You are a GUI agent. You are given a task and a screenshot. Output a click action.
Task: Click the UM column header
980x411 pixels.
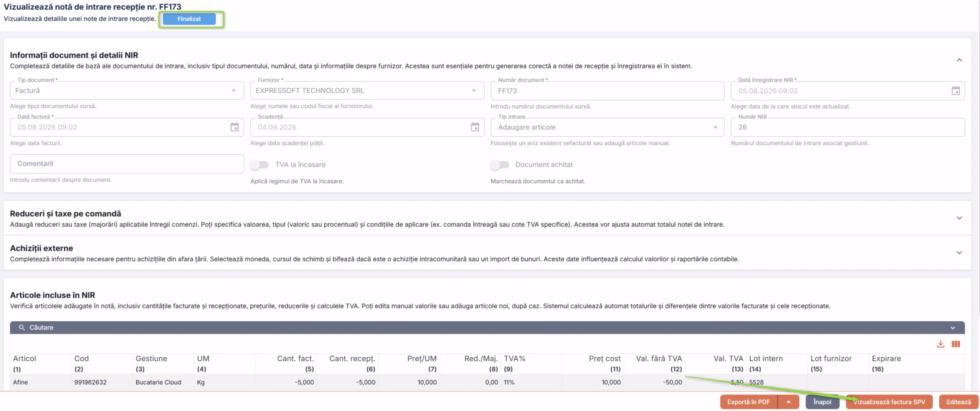tap(225, 364)
